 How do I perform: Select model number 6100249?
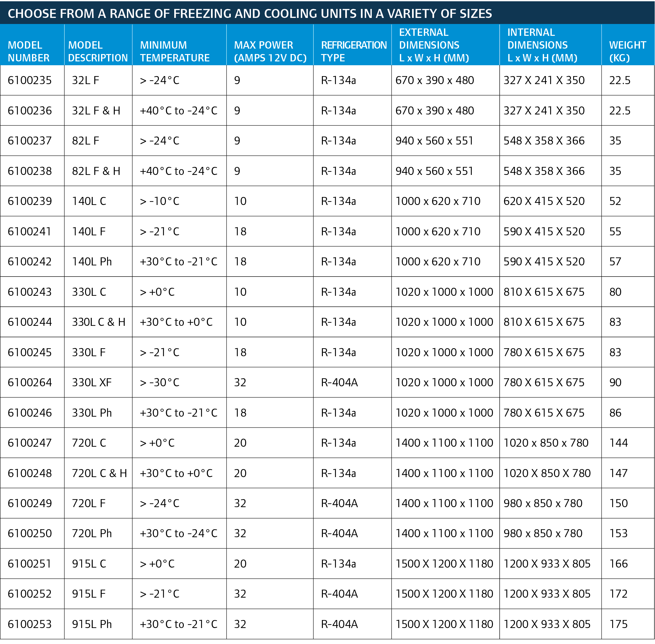(x=30, y=503)
